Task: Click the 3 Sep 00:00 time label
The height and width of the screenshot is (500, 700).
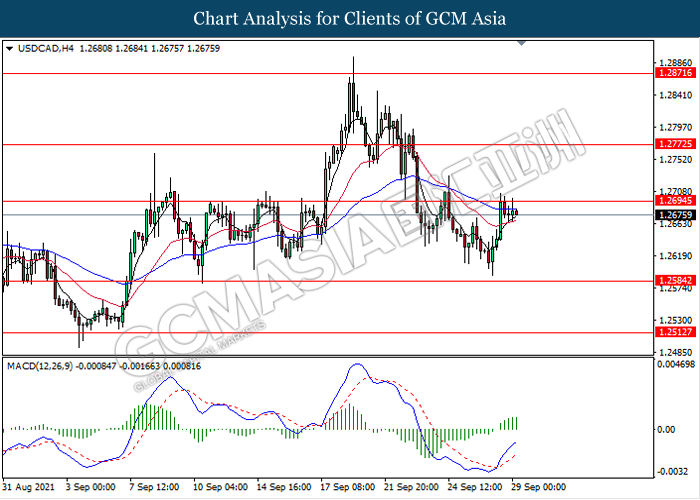Action: tap(90, 487)
